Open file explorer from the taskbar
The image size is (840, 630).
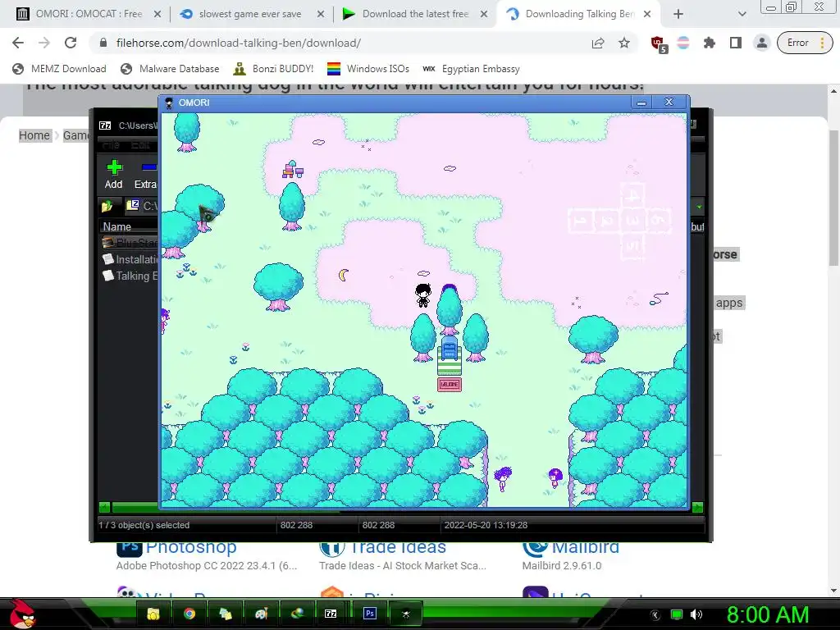pos(153,614)
